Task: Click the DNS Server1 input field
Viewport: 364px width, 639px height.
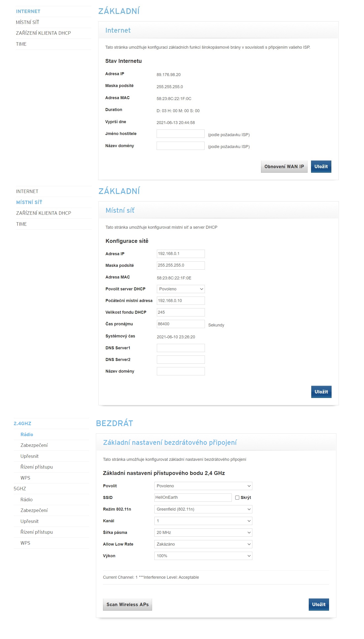Action: click(x=180, y=348)
